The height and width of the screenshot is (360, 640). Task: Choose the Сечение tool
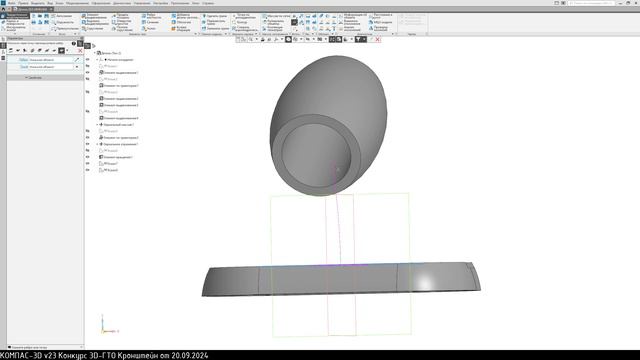tap(150, 22)
